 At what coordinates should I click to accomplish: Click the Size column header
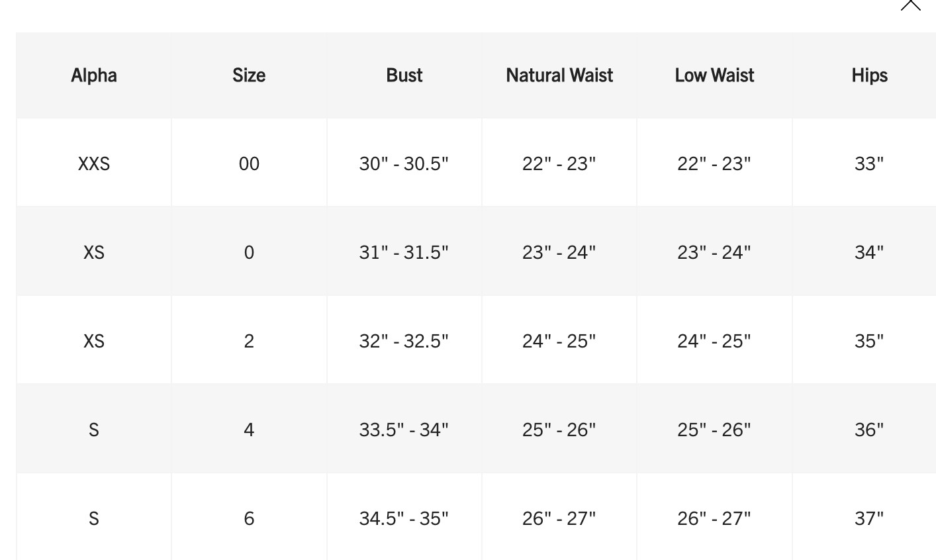click(x=249, y=75)
